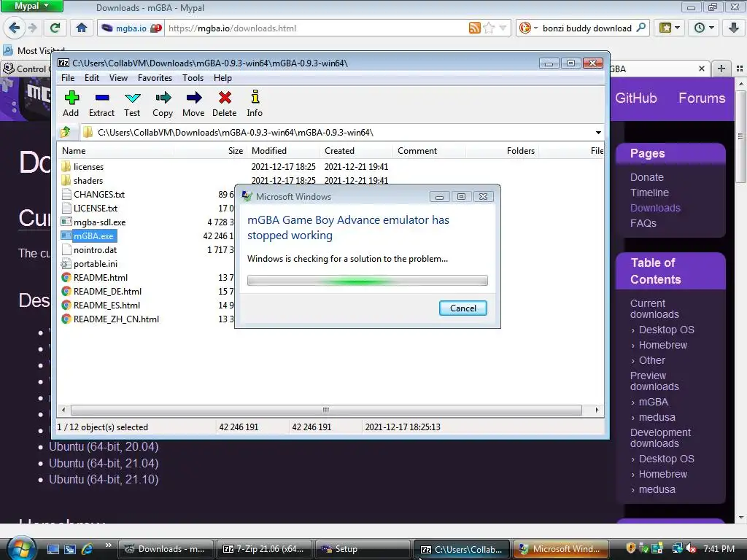Open the Timeline page link
The height and width of the screenshot is (560, 747).
point(649,192)
